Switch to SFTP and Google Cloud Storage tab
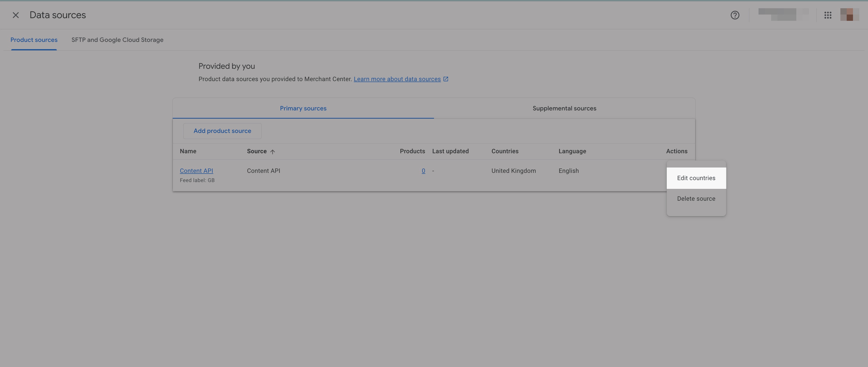This screenshot has height=367, width=868. tap(117, 40)
